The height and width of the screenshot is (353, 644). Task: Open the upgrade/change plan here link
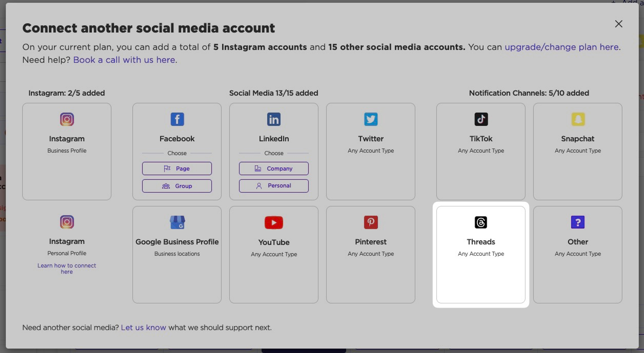pos(561,47)
